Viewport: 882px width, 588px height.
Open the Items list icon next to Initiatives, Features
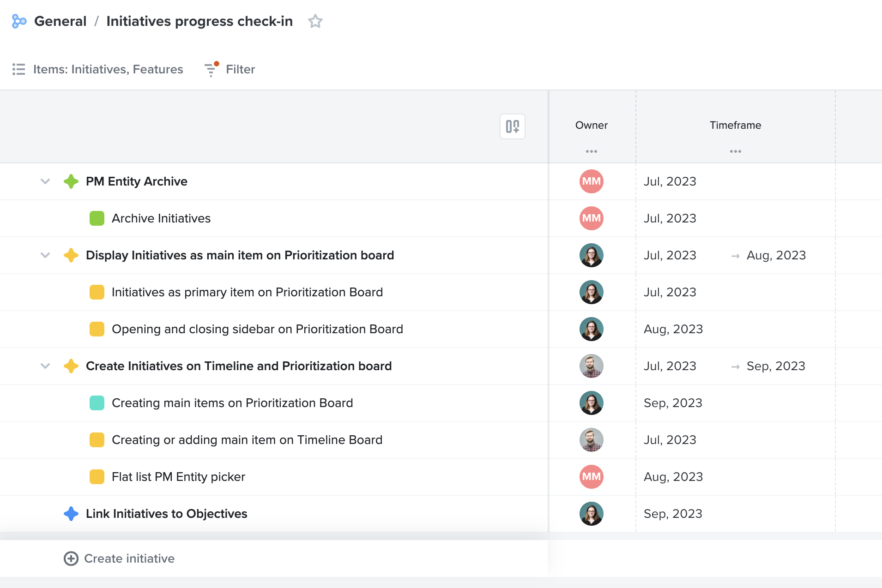[19, 69]
